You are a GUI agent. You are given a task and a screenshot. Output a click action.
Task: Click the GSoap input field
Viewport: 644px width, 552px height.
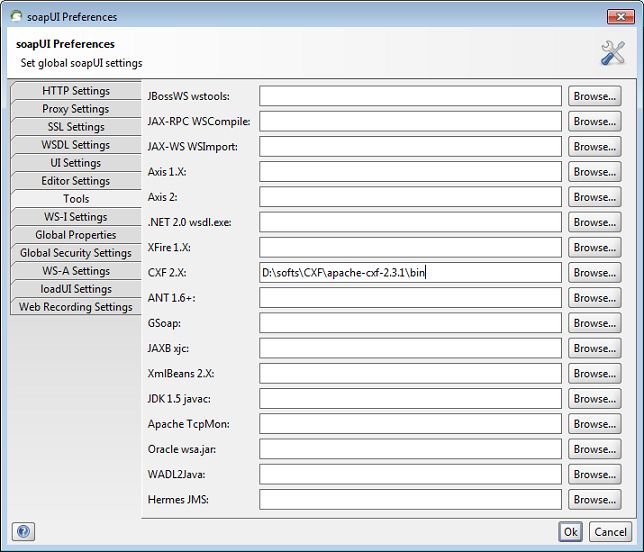410,323
